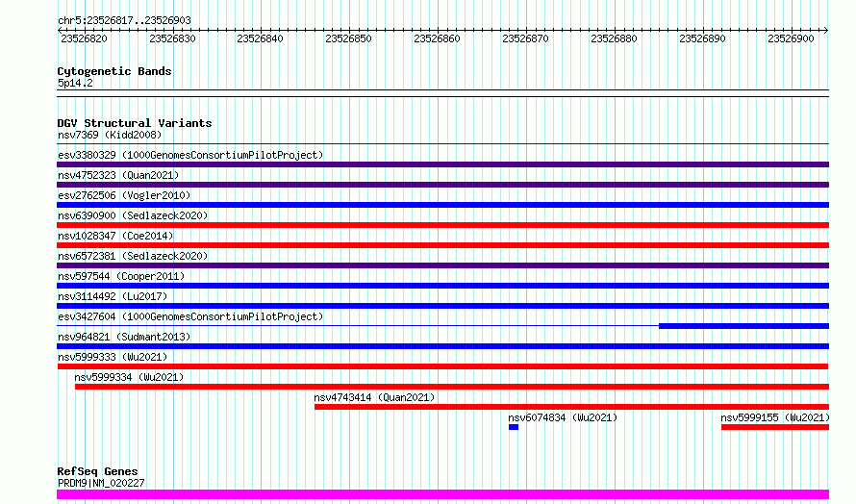Click ruler position 23526890
Viewport: 856px width, 504px height.
click(x=703, y=38)
